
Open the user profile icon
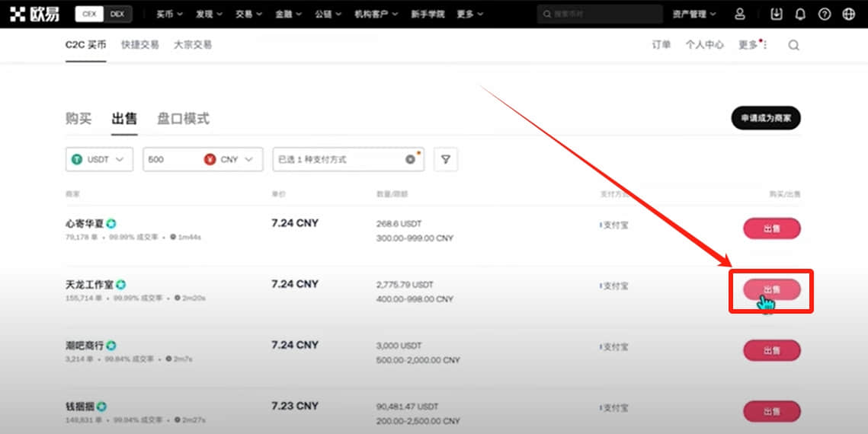click(739, 14)
